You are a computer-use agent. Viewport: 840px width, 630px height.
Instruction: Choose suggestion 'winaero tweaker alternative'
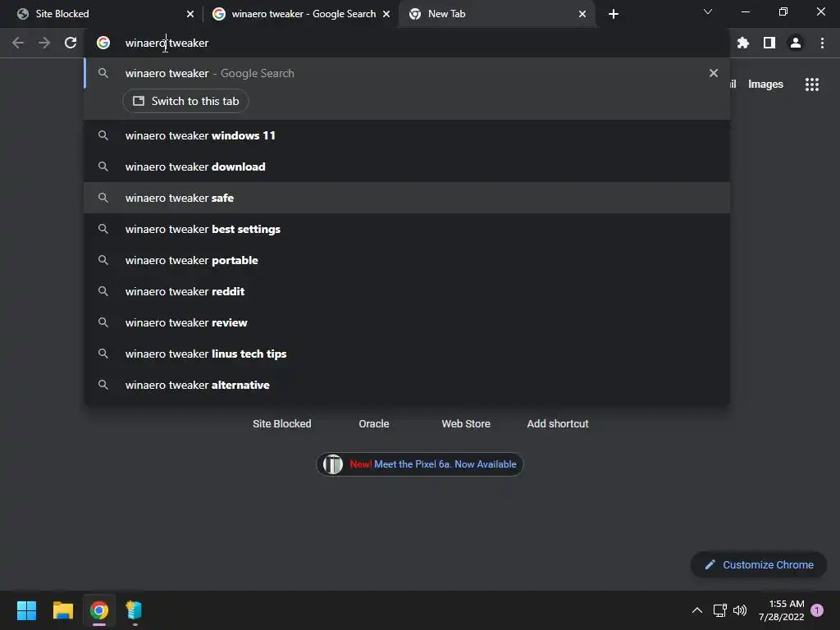click(x=407, y=385)
